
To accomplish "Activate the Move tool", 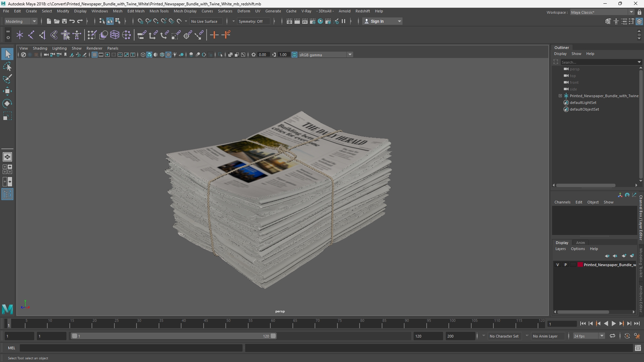I will click(x=7, y=91).
